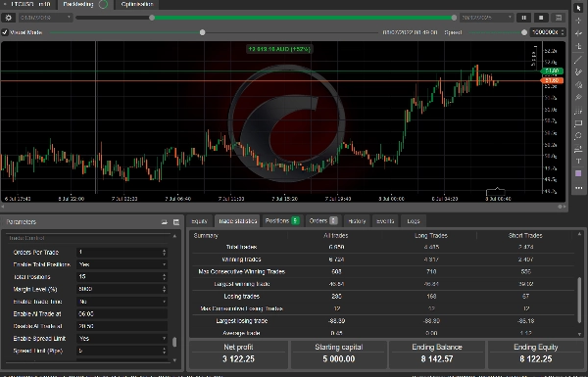
Task: Click the Visual Mode progress slider handle
Action: (x=203, y=32)
